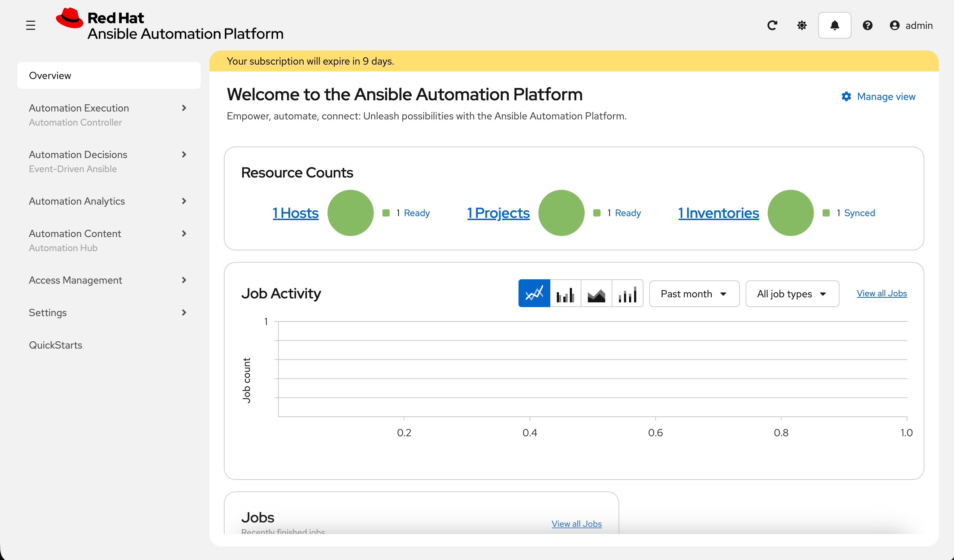Open the 1 Hosts resource link
This screenshot has height=560, width=954.
[295, 213]
